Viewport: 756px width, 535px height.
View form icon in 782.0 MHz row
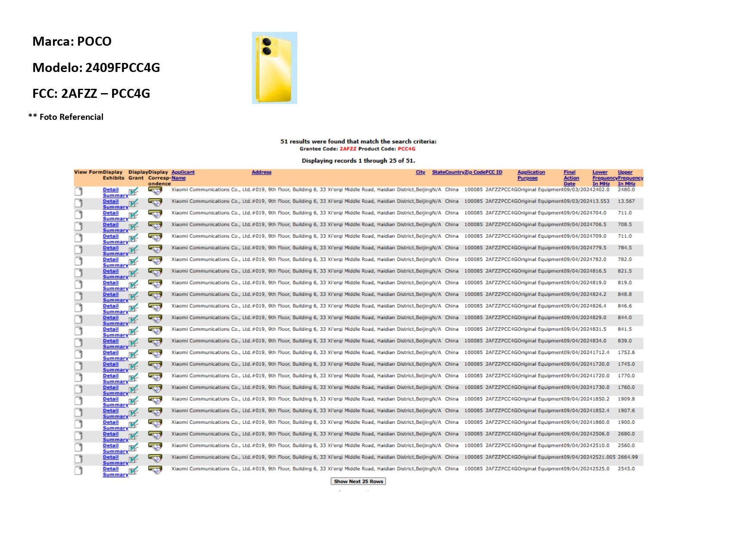click(78, 261)
